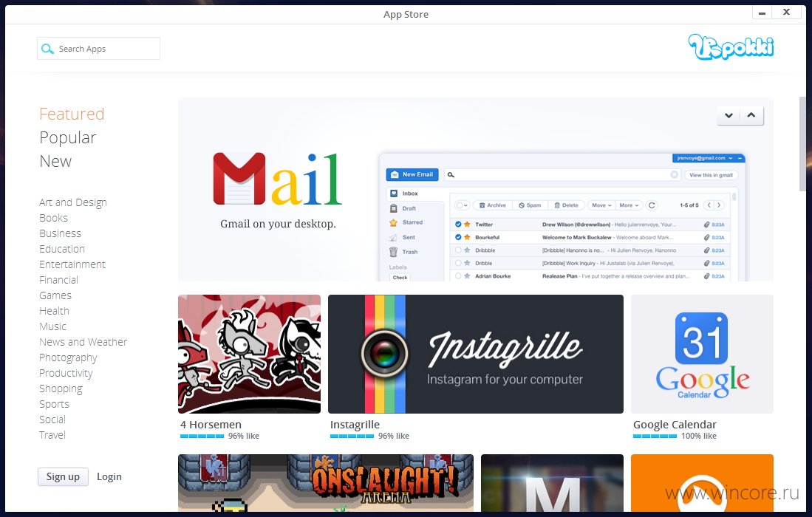Open 4 Horsemen game thumbnail
The width and height of the screenshot is (812, 517).
(249, 354)
